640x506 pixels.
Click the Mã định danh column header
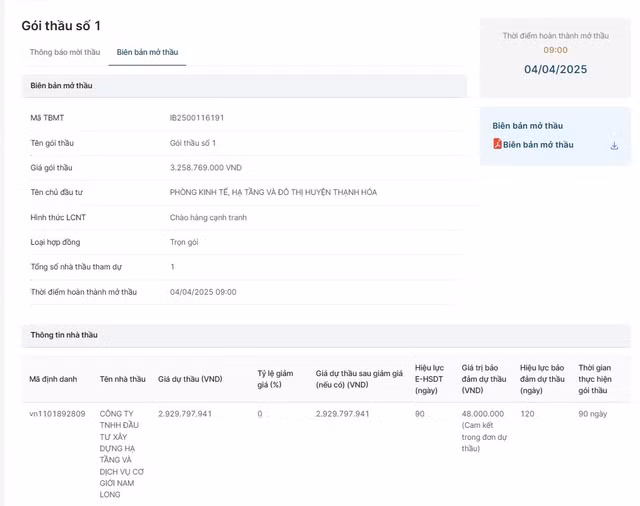tap(53, 379)
